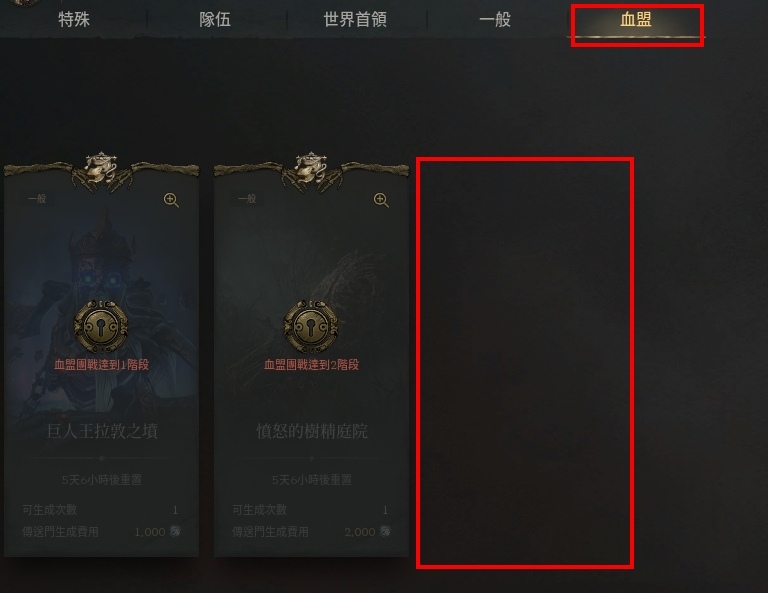Click the lock emblem on 憤怒的樹精庭院
Image resolution: width=768 pixels, height=593 pixels.
coord(311,326)
